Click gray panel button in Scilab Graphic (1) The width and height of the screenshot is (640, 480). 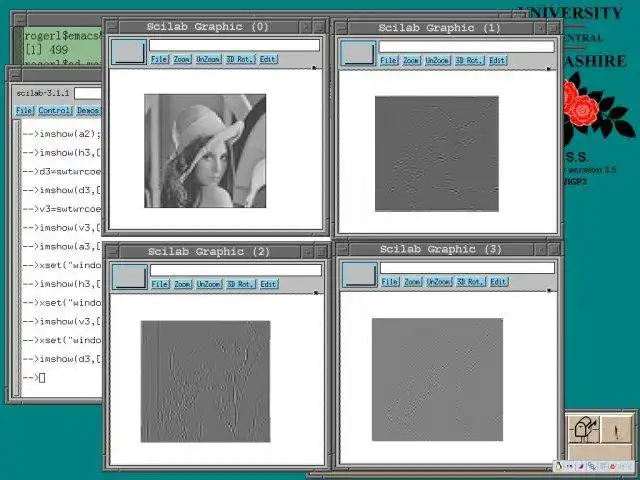click(358, 53)
